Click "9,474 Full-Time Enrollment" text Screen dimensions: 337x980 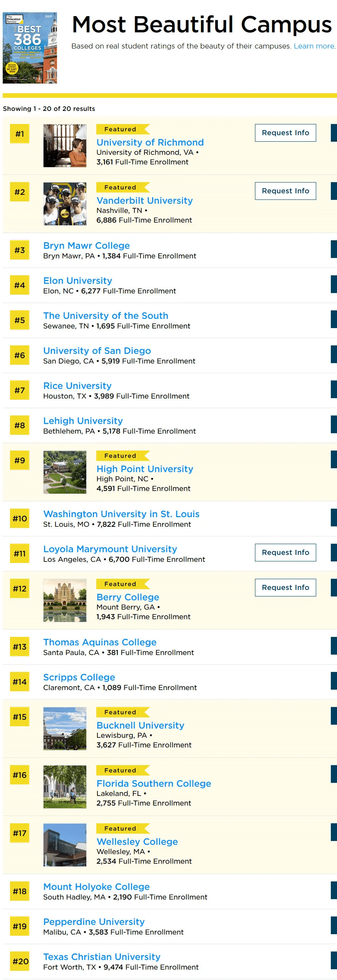coord(151,967)
